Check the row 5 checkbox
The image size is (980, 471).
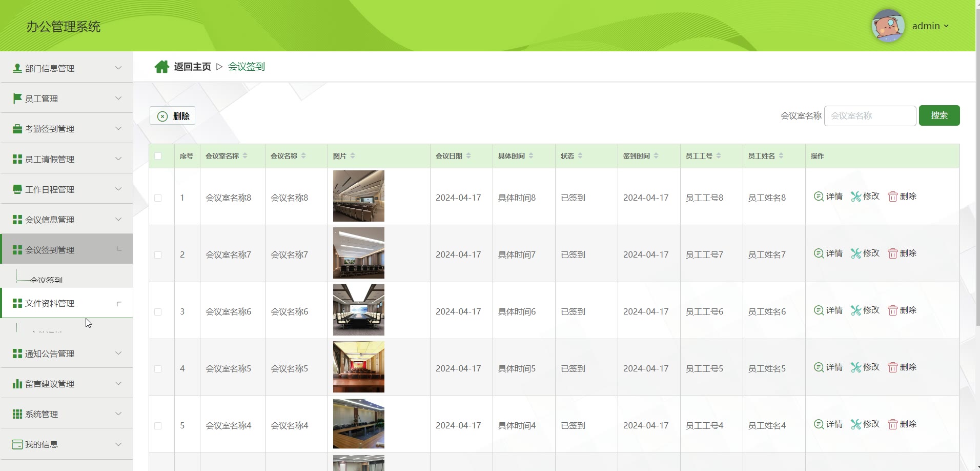(158, 426)
